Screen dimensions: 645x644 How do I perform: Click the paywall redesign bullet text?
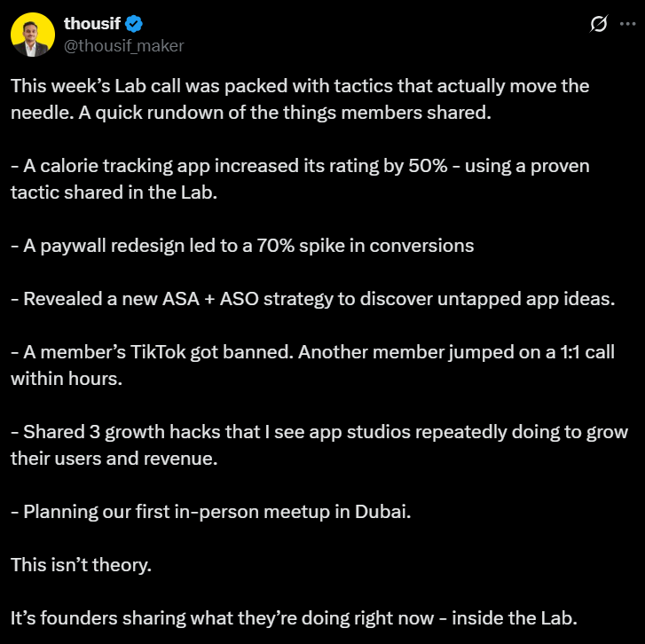click(x=242, y=246)
